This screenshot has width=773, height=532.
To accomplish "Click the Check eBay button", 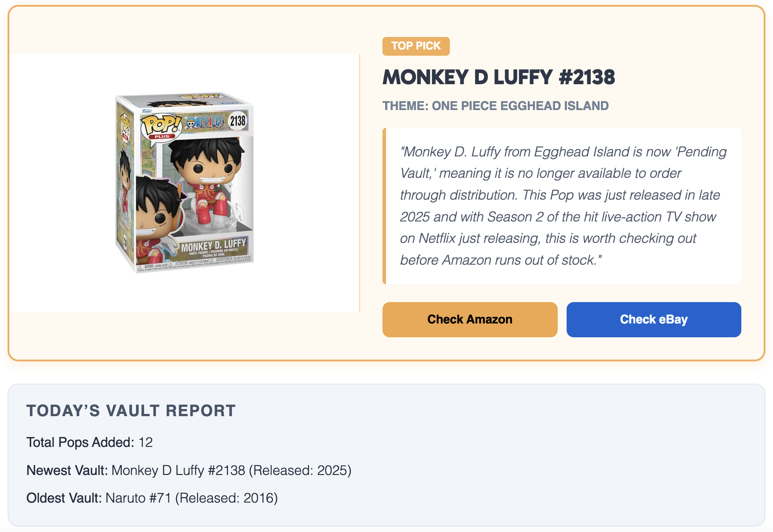I will pyautogui.click(x=654, y=319).
